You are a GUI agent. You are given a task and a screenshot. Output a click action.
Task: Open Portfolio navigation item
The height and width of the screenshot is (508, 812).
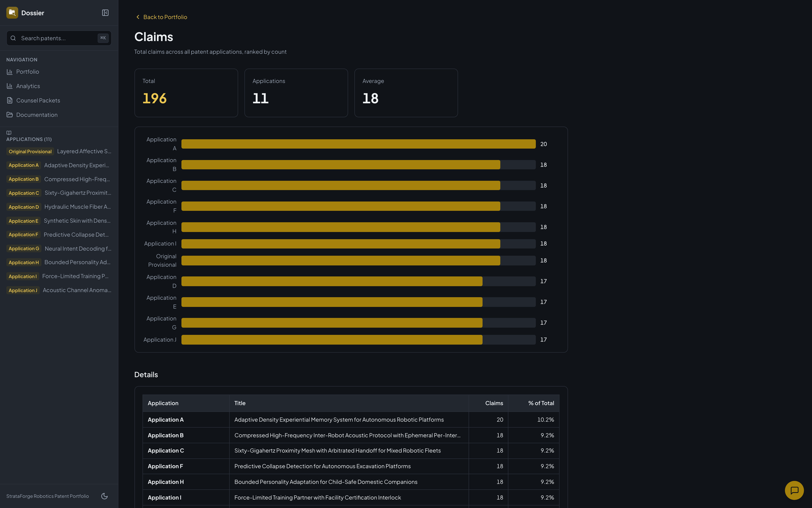59,72
